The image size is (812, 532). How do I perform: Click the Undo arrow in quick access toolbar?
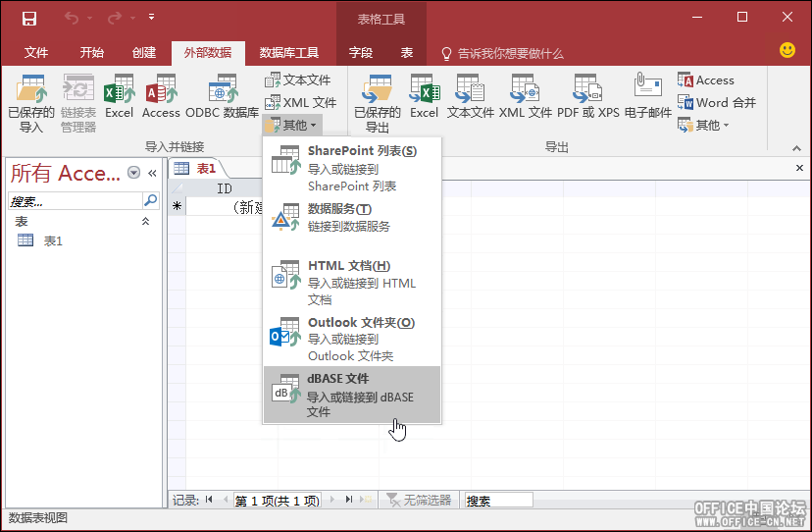(x=72, y=18)
